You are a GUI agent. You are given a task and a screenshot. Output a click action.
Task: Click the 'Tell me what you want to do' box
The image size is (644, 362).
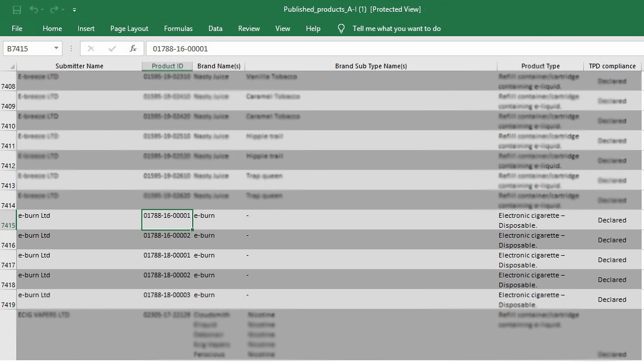click(396, 29)
